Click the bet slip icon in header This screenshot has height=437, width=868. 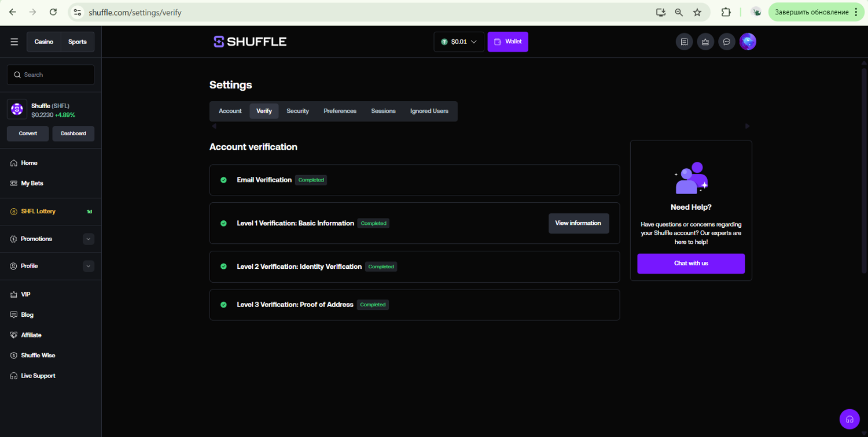(684, 42)
